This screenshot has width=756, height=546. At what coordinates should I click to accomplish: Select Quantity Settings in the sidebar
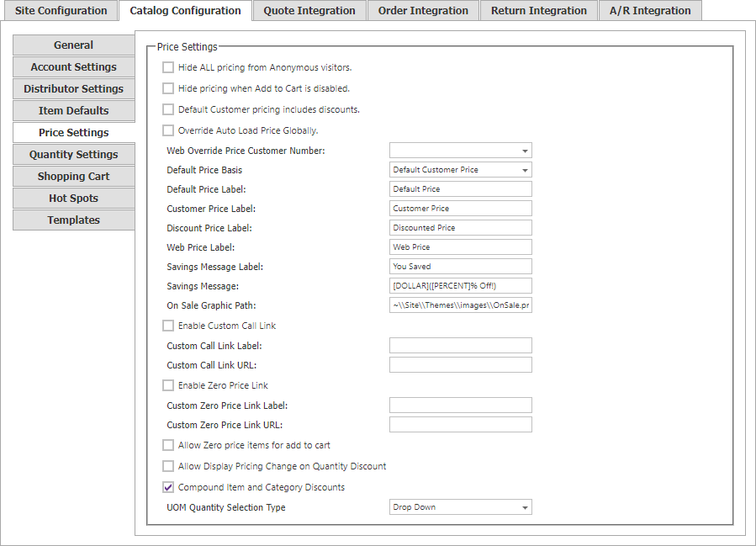tap(74, 154)
